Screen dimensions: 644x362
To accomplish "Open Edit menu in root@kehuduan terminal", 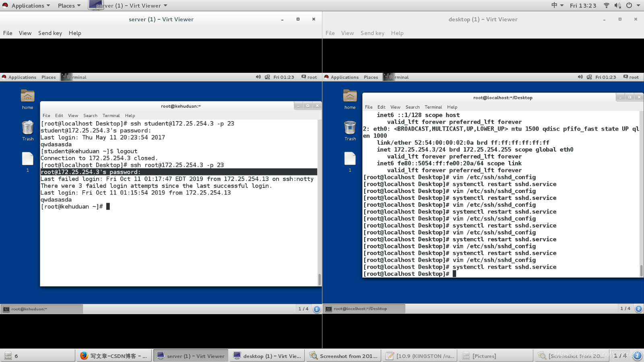I will pyautogui.click(x=59, y=115).
